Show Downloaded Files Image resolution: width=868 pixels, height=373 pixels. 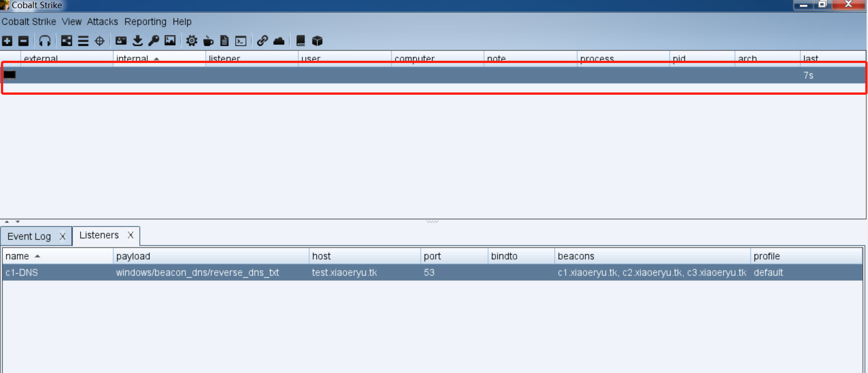tap(137, 41)
